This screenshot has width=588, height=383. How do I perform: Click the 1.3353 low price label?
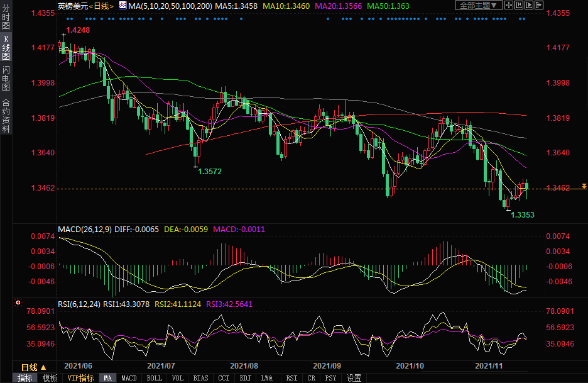[x=522, y=215]
